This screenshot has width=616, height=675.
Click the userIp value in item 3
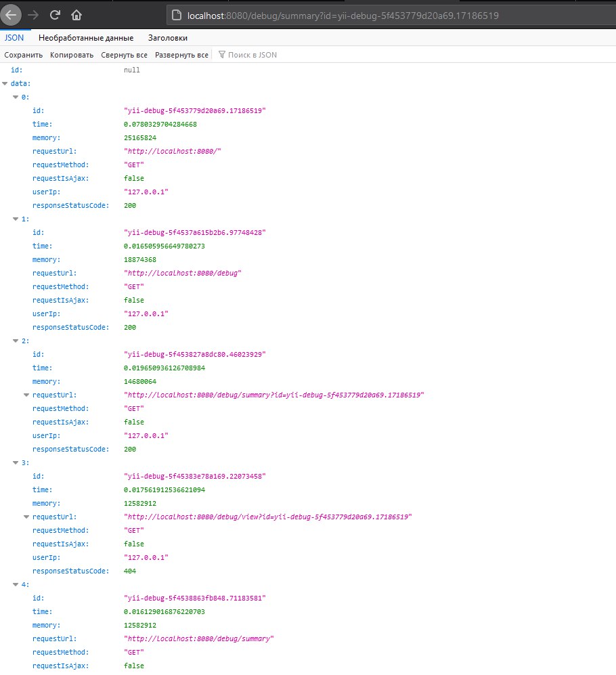coord(146,557)
